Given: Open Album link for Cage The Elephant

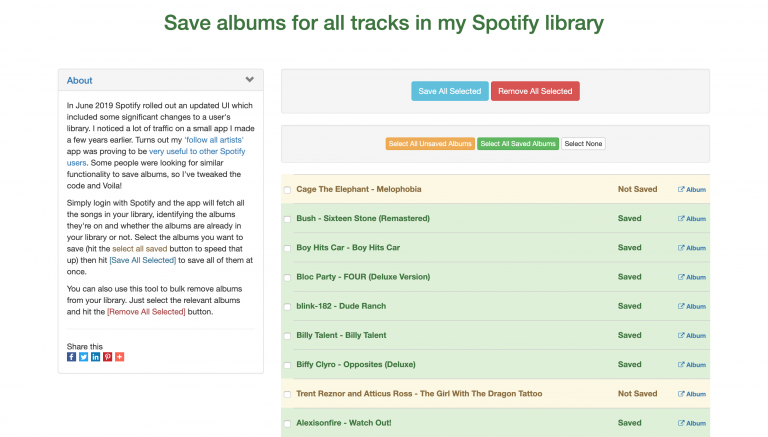Looking at the screenshot, I should (692, 190).
